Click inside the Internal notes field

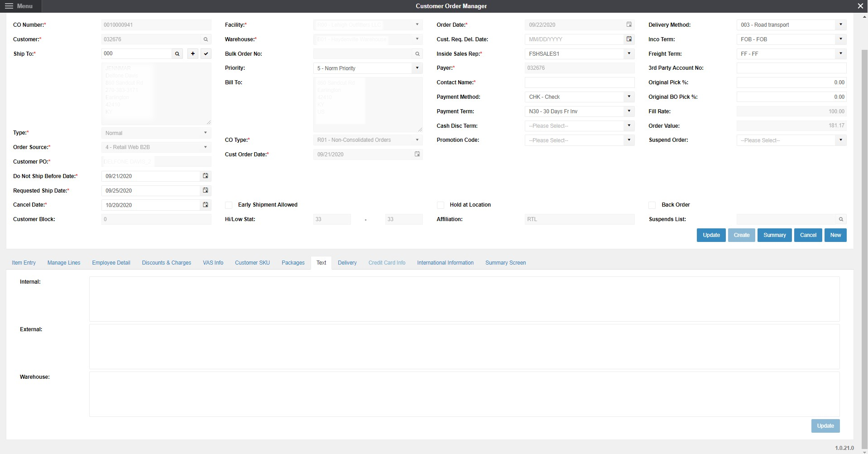tap(464, 299)
